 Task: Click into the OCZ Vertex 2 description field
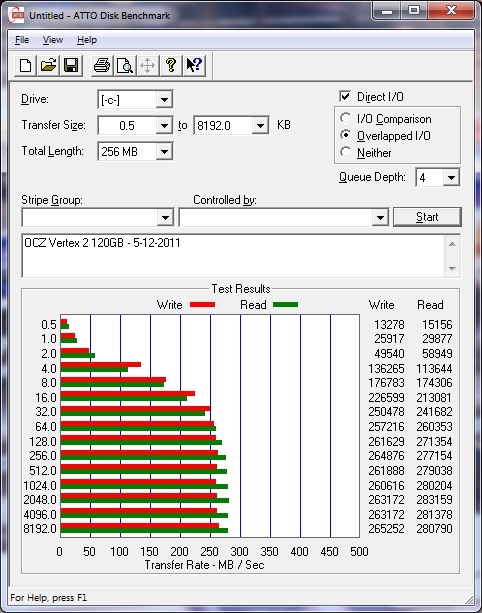tap(233, 256)
